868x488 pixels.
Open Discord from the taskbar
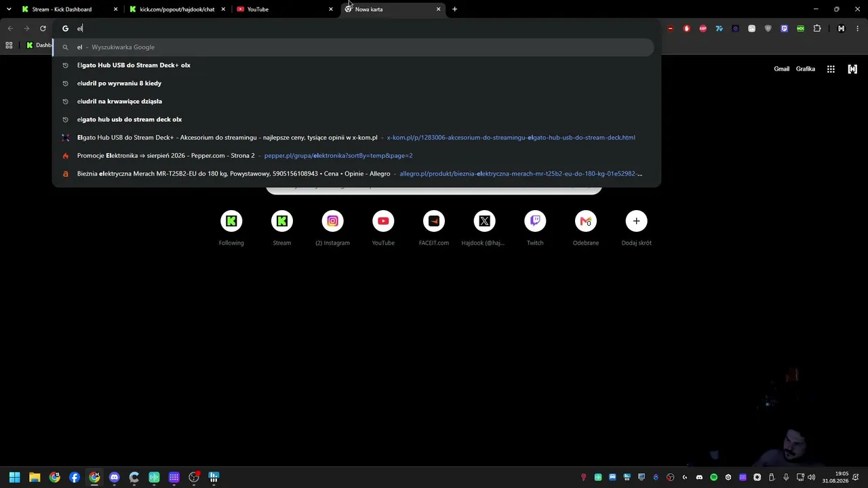click(114, 477)
